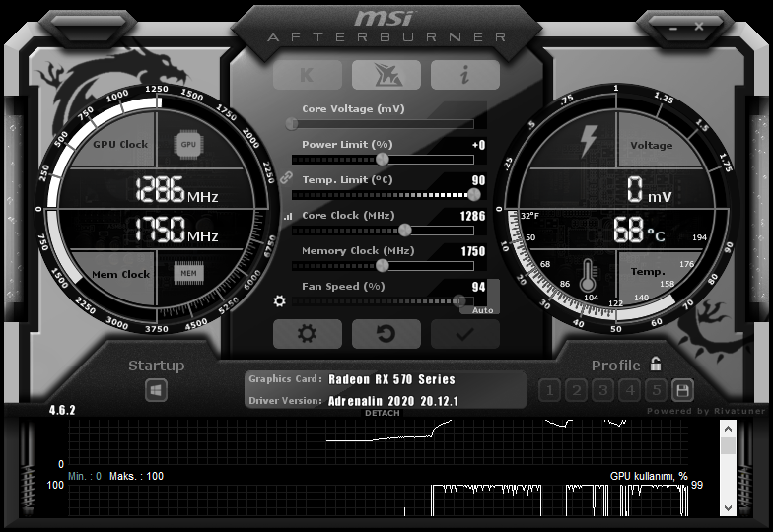Viewport: 773px width, 532px height.
Task: Open the information i button
Action: click(x=465, y=75)
